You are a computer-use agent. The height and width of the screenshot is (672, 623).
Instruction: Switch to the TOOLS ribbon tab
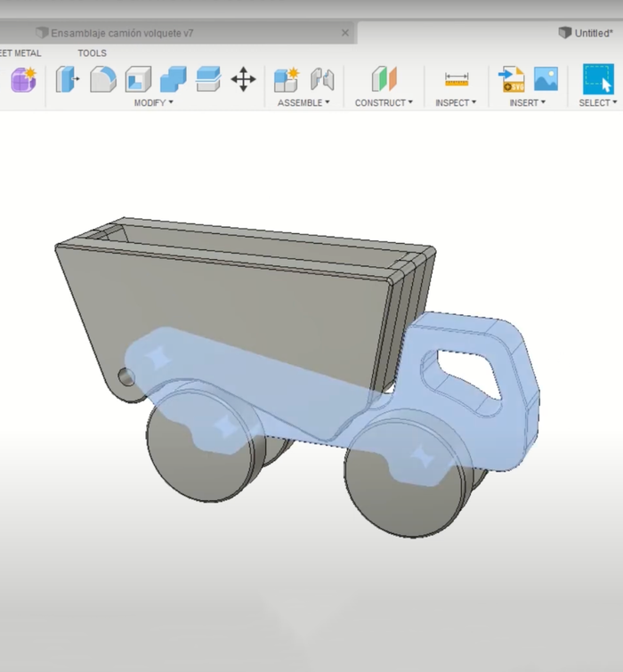[92, 53]
